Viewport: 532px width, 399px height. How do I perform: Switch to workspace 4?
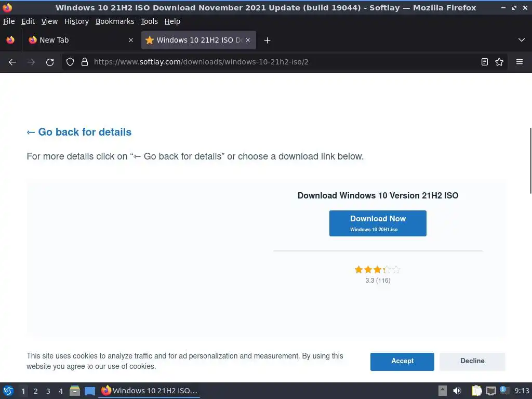pos(61,391)
